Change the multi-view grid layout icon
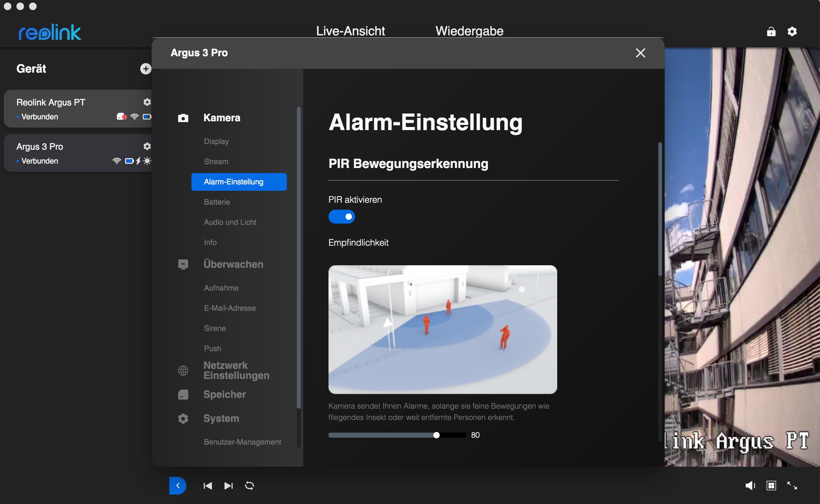820x504 pixels. tap(771, 486)
